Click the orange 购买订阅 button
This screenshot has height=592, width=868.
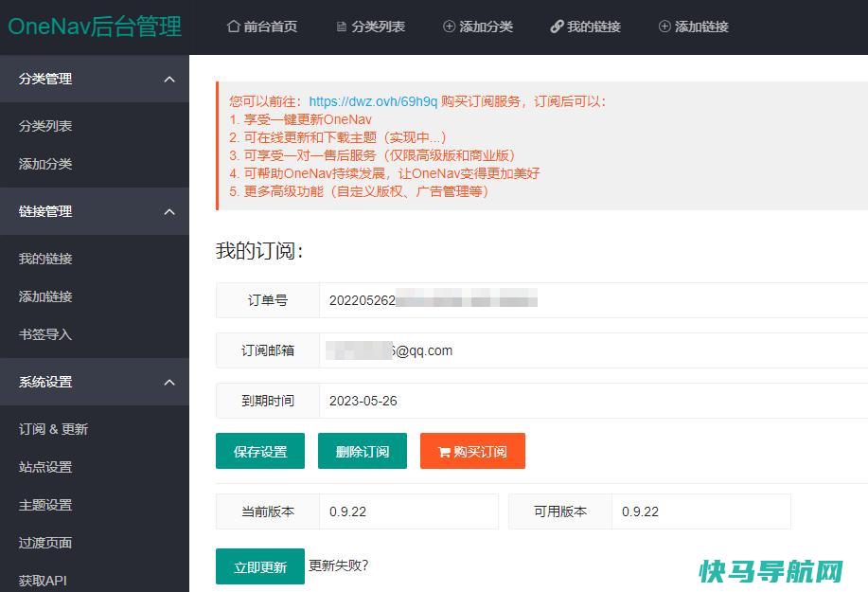[472, 451]
